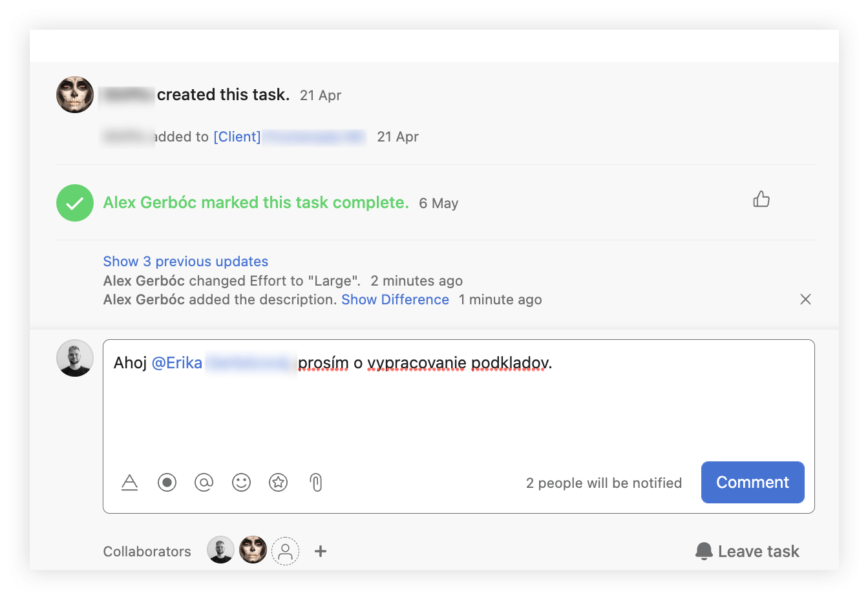Like the task completion with thumbs up

point(761,200)
